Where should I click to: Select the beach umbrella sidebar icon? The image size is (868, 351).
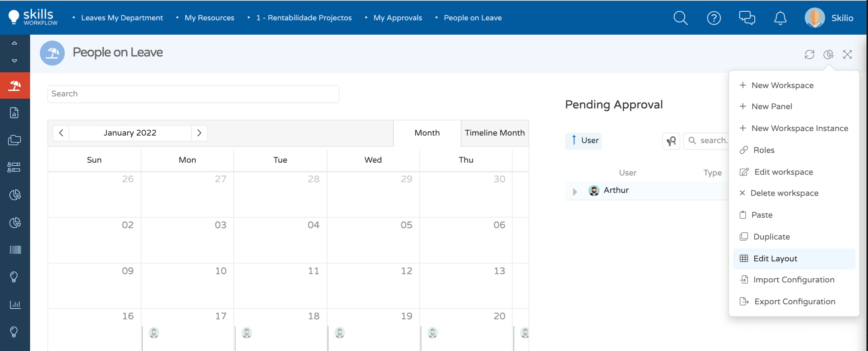tap(15, 85)
